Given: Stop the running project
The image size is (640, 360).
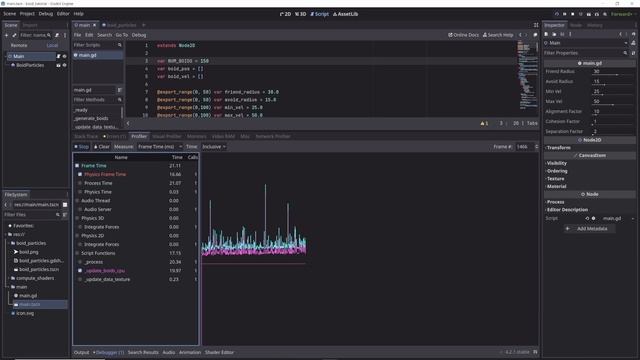Looking at the screenshot, I should pyautogui.click(x=573, y=14).
